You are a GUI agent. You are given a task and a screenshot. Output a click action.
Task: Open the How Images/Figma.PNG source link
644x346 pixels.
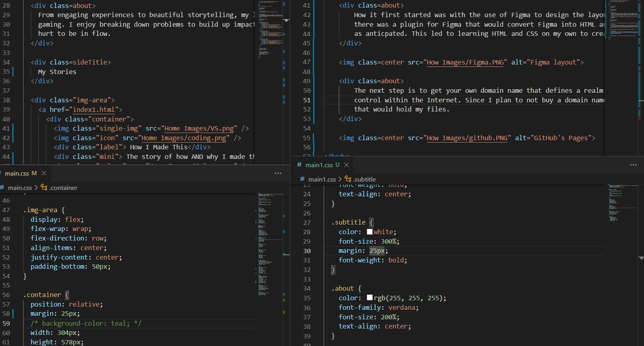(x=465, y=63)
